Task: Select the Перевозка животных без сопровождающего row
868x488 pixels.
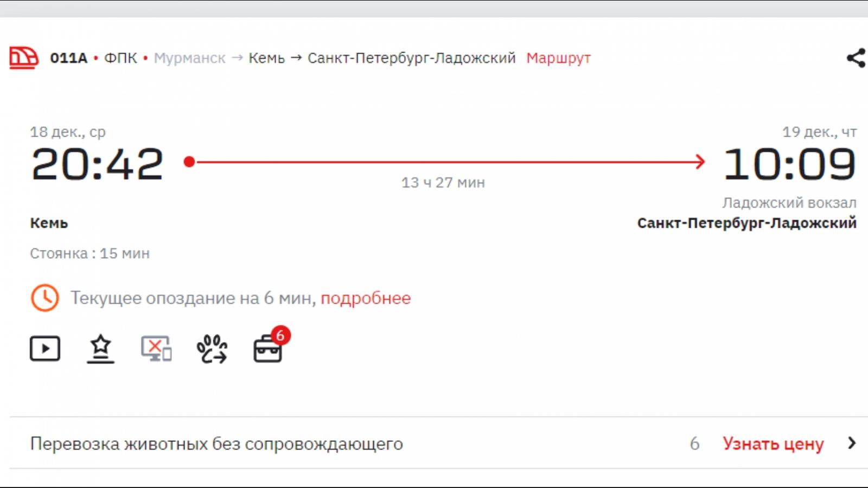Action: point(216,444)
